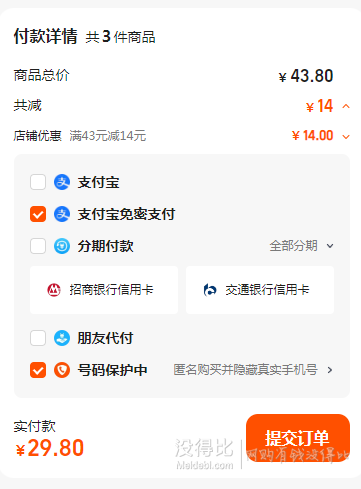Click the Bank of Communications logo

coord(210,290)
